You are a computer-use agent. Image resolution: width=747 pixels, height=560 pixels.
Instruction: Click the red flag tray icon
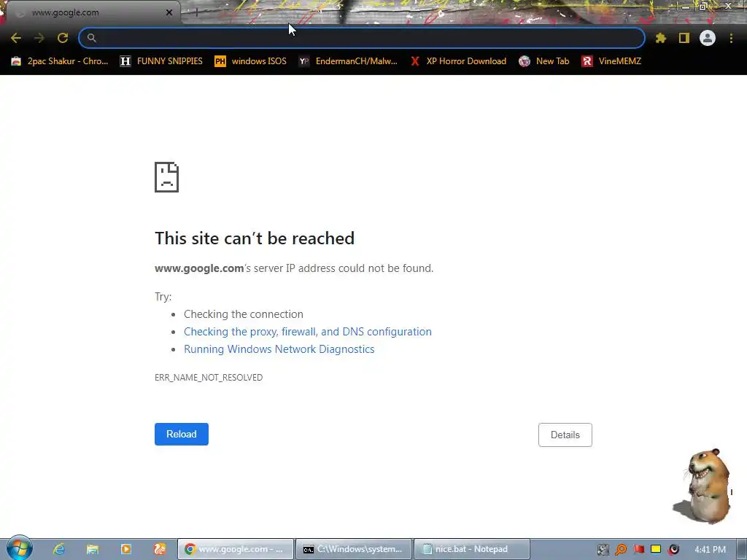[x=638, y=550]
